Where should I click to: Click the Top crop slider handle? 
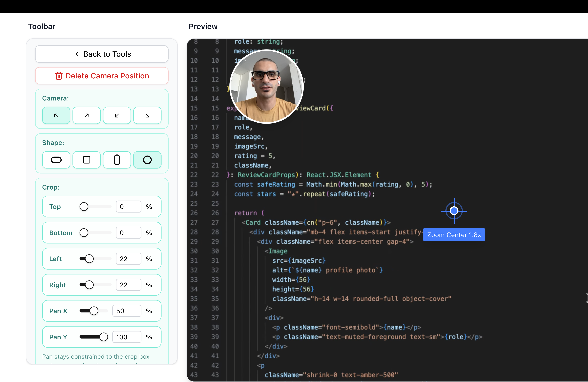[x=84, y=207]
